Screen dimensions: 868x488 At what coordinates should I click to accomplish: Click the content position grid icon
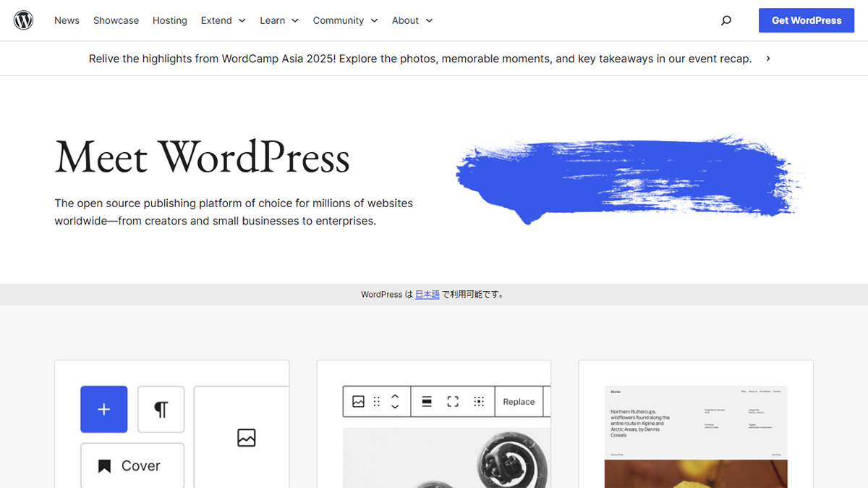click(478, 401)
